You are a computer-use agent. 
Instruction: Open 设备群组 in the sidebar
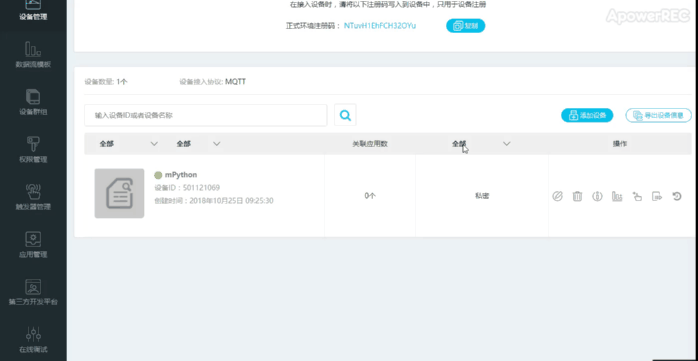[x=33, y=102]
